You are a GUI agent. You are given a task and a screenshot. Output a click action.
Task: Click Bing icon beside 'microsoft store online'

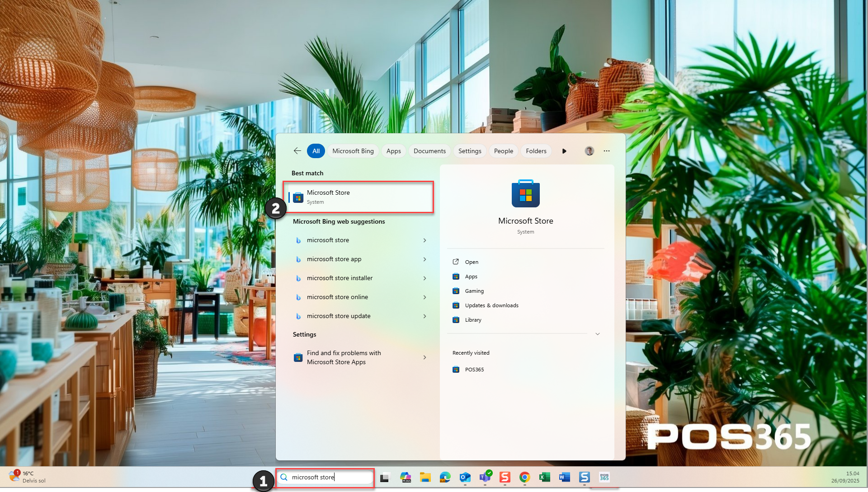coord(298,297)
